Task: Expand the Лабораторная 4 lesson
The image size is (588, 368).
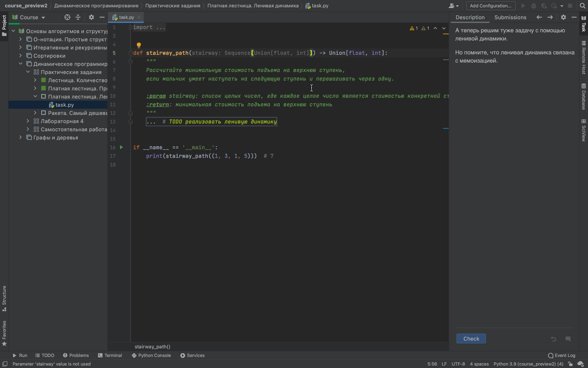Action: (x=28, y=121)
